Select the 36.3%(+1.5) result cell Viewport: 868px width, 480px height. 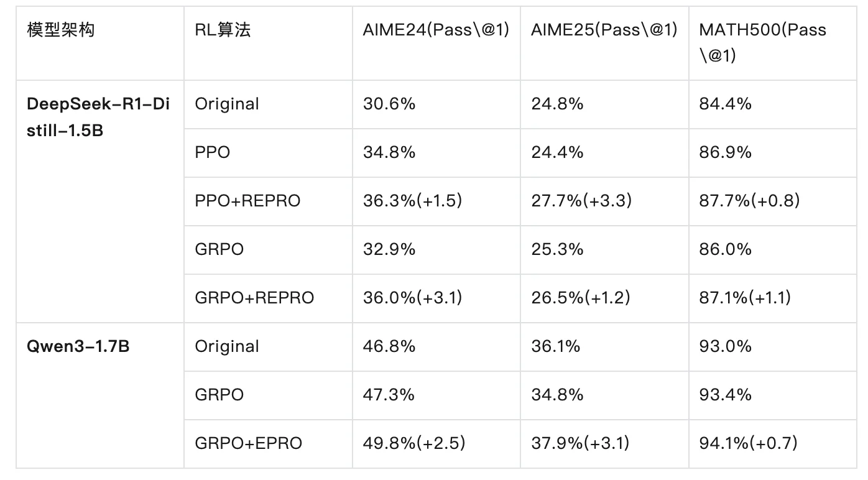point(413,201)
